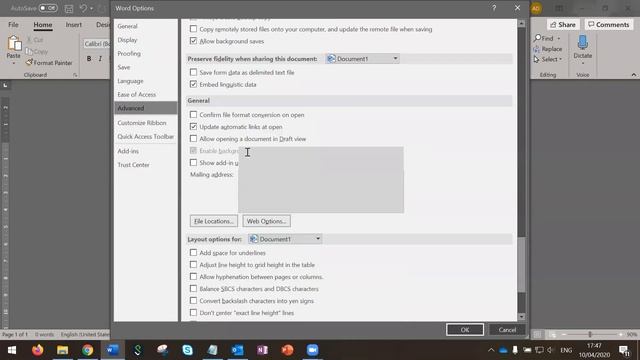Open the Windows Start menu

[12, 350]
